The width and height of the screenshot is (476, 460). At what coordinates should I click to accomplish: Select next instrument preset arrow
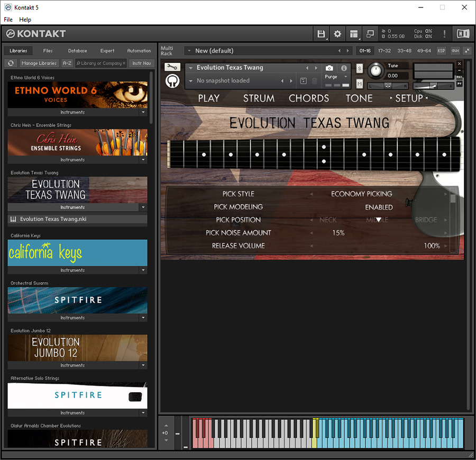pos(316,68)
